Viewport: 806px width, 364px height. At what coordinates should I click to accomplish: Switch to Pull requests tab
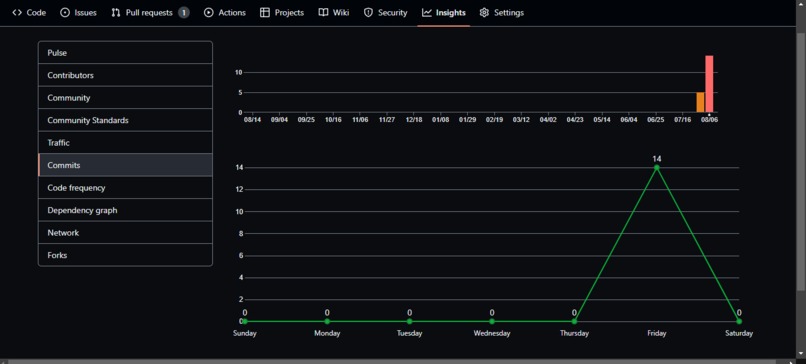[x=150, y=13]
